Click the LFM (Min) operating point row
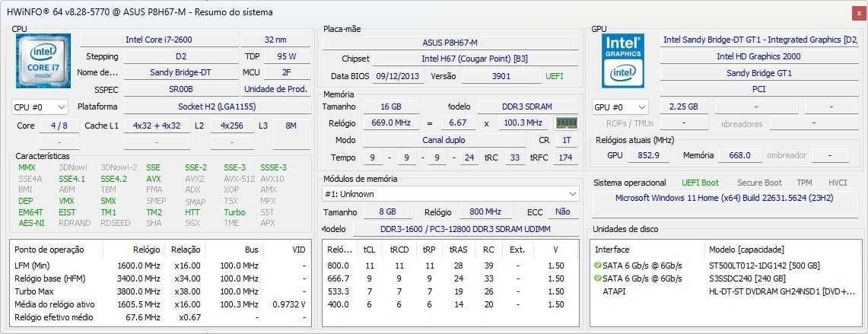Screen dimensions: 868x334 click(161, 266)
